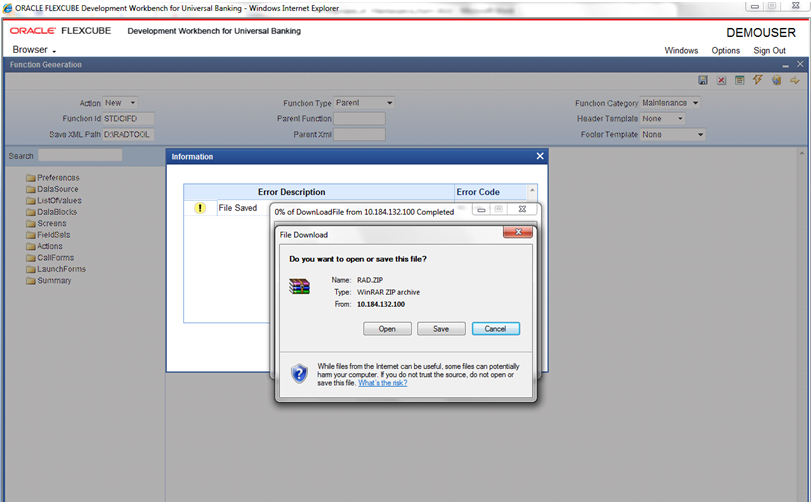Select the CallForms tree node
This screenshot has height=502, width=811.
(50, 257)
